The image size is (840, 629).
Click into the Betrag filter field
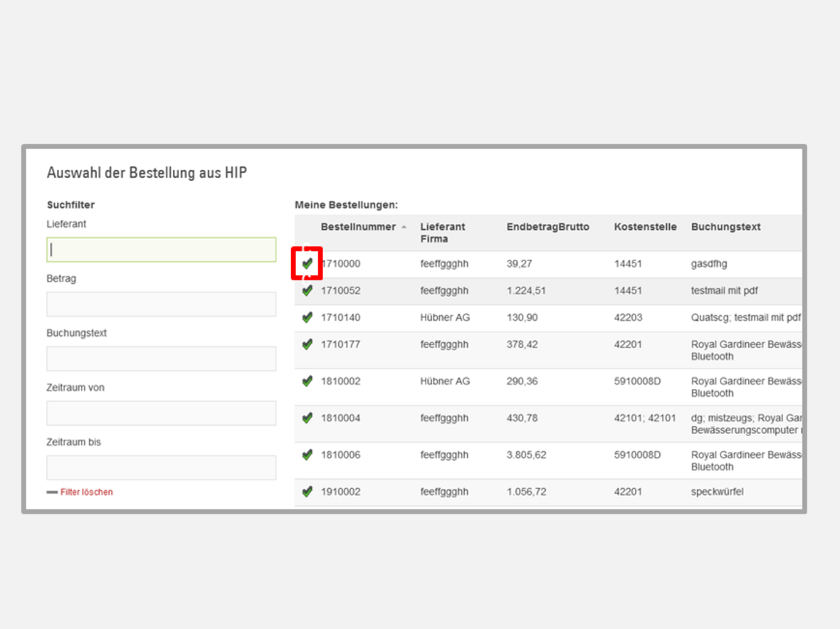[162, 305]
